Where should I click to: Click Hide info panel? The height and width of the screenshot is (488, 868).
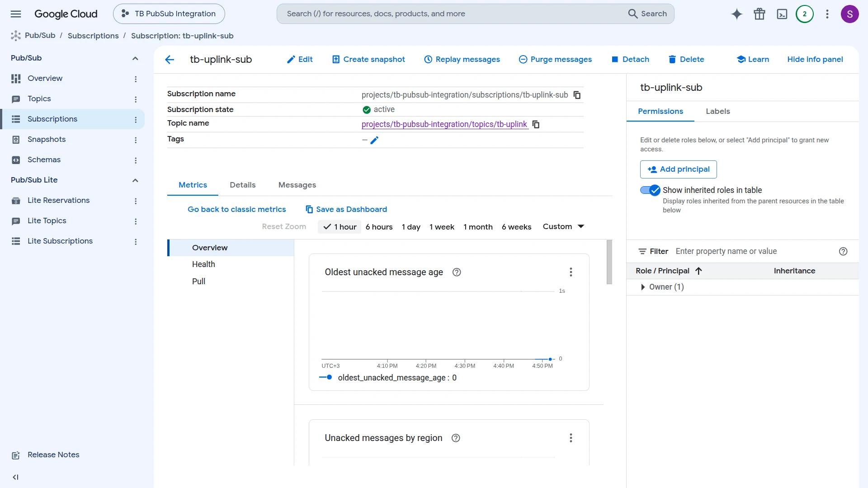click(x=815, y=60)
